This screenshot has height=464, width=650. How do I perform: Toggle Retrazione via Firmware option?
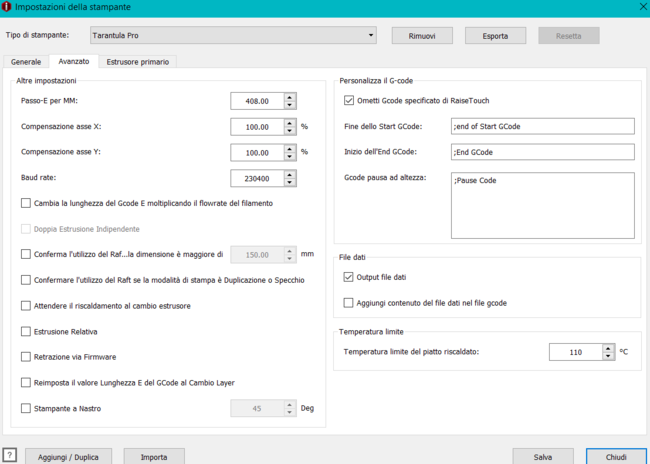click(26, 356)
